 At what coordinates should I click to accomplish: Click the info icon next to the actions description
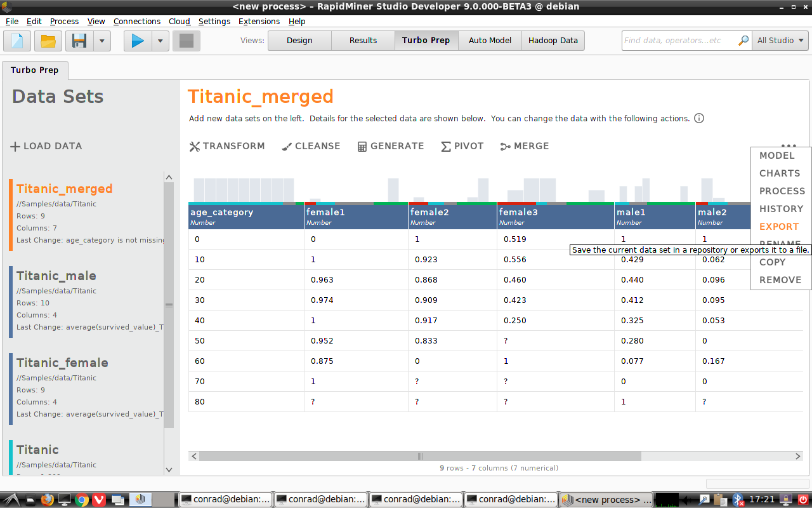[698, 118]
